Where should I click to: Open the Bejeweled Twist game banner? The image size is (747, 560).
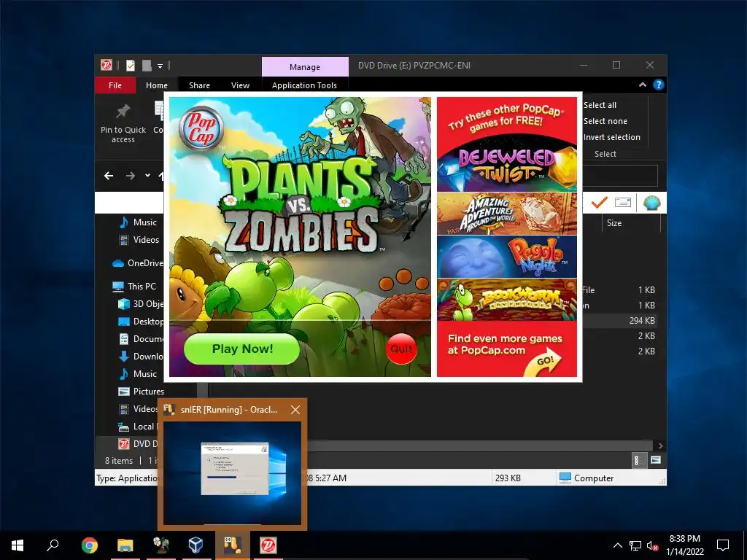pyautogui.click(x=507, y=163)
